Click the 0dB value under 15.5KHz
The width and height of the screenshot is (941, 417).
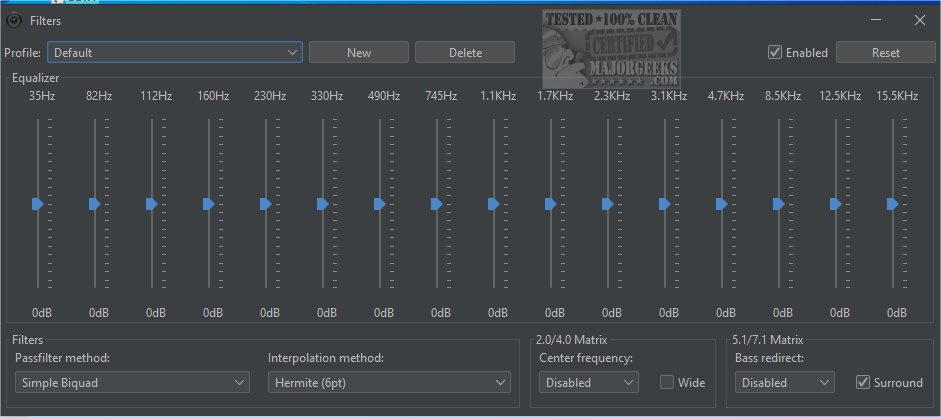pyautogui.click(x=897, y=312)
